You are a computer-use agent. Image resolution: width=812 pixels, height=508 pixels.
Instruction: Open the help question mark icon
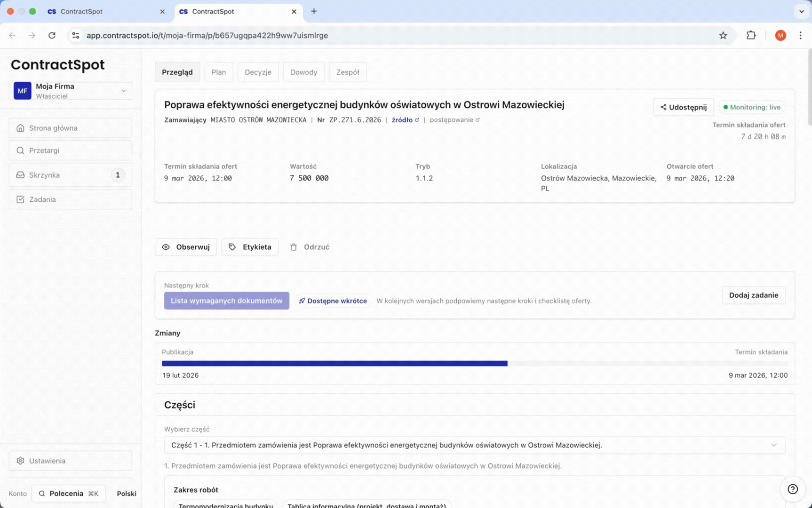pyautogui.click(x=793, y=489)
